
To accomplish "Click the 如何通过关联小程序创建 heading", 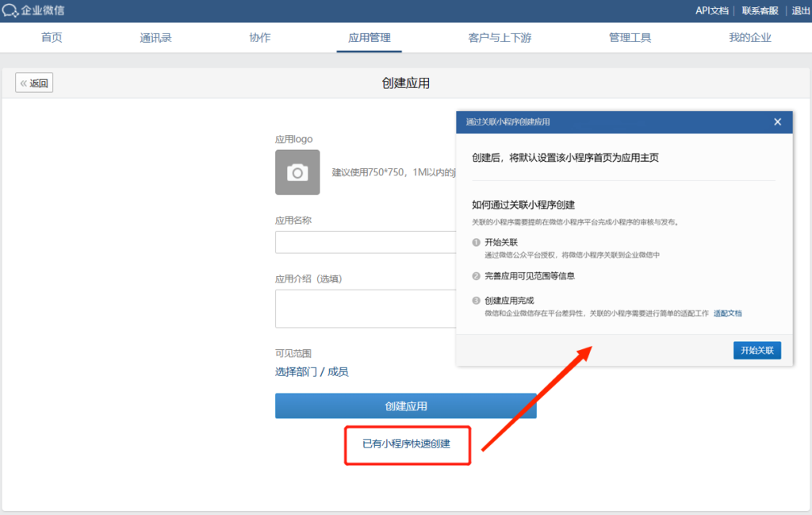I will click(523, 205).
